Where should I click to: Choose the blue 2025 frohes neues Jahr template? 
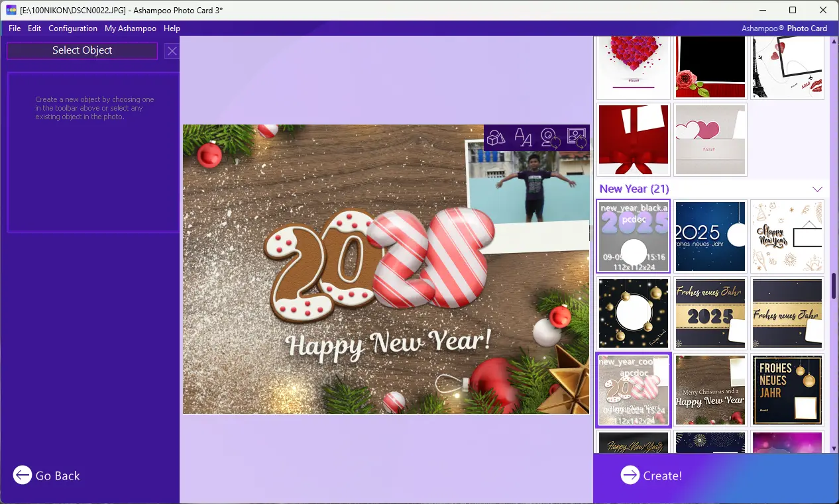click(710, 236)
